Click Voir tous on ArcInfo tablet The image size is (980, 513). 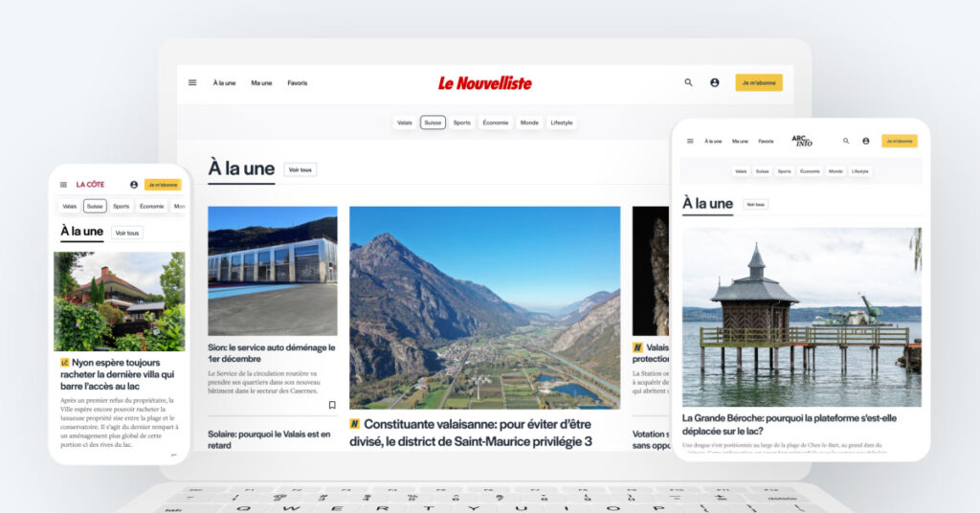[x=756, y=204]
